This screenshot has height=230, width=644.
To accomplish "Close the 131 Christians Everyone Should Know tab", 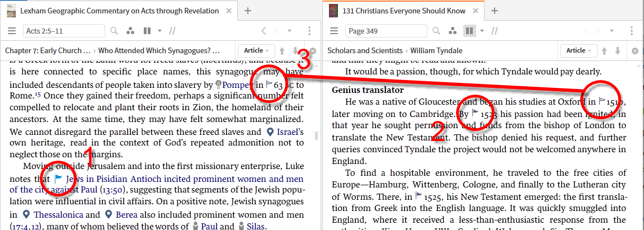I will (x=477, y=11).
